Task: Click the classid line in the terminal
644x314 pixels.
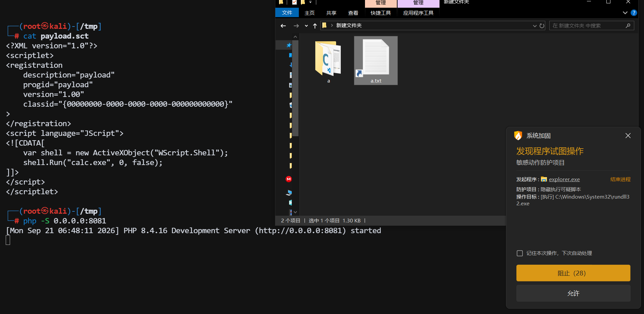Action: pos(128,104)
